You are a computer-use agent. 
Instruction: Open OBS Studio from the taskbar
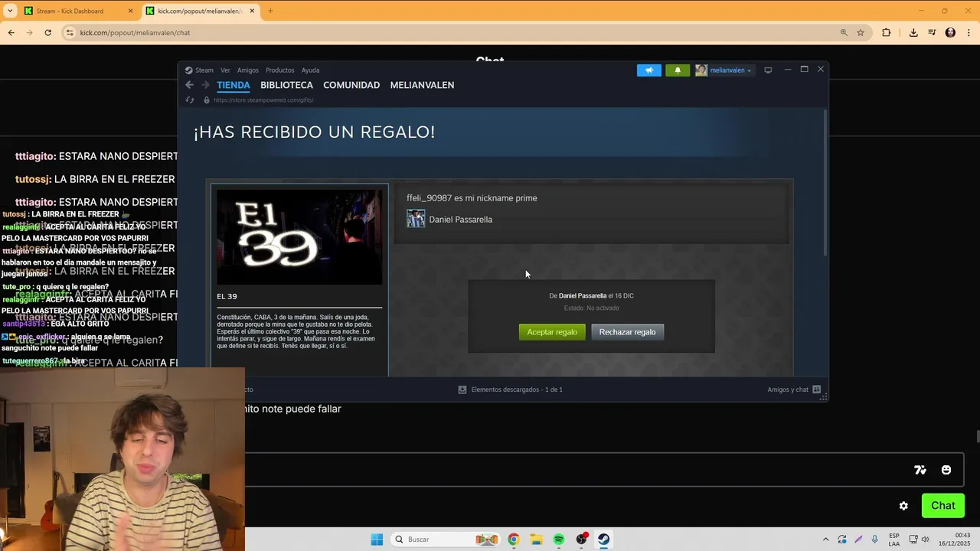pos(582,540)
